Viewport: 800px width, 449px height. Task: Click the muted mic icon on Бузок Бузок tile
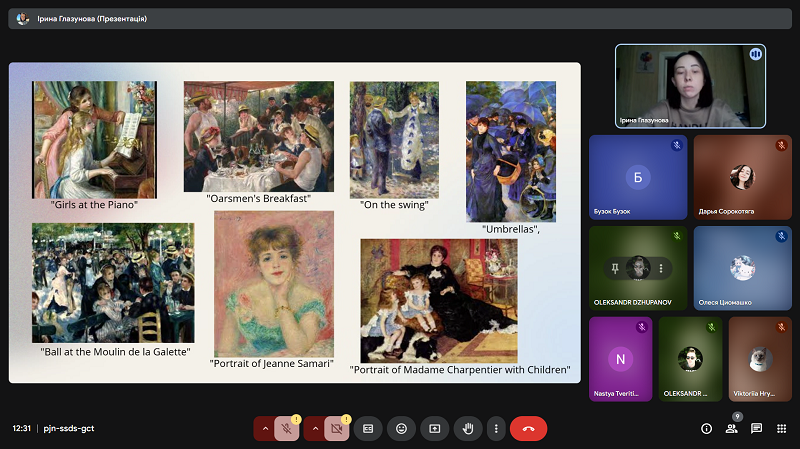coord(677,145)
